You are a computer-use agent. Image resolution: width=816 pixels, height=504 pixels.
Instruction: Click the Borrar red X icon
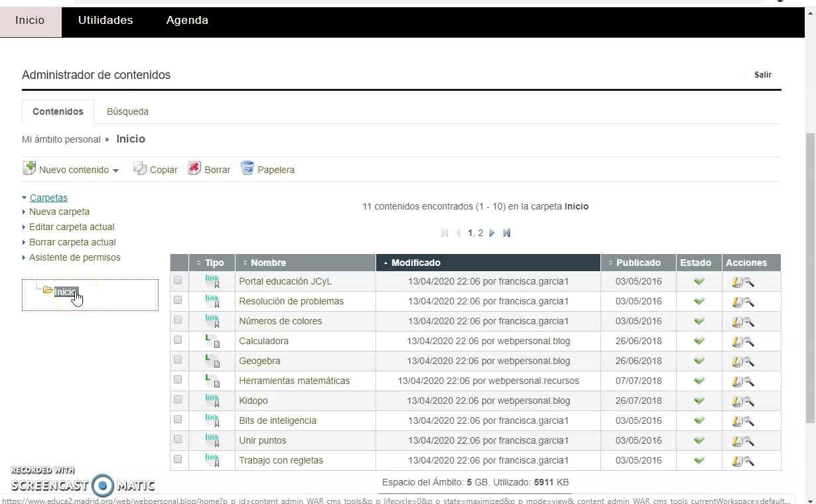194,168
